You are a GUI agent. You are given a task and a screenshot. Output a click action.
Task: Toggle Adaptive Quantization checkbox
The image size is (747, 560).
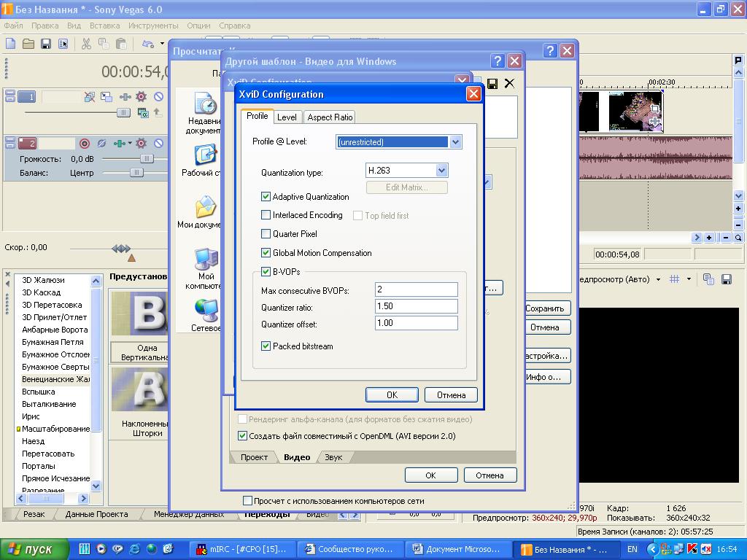(266, 196)
